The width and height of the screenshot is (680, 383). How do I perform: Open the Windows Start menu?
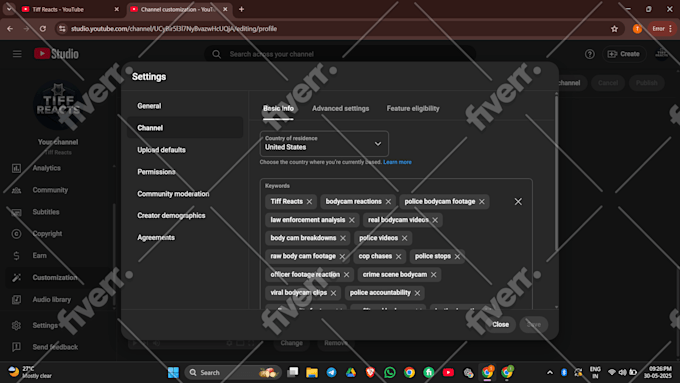(173, 373)
